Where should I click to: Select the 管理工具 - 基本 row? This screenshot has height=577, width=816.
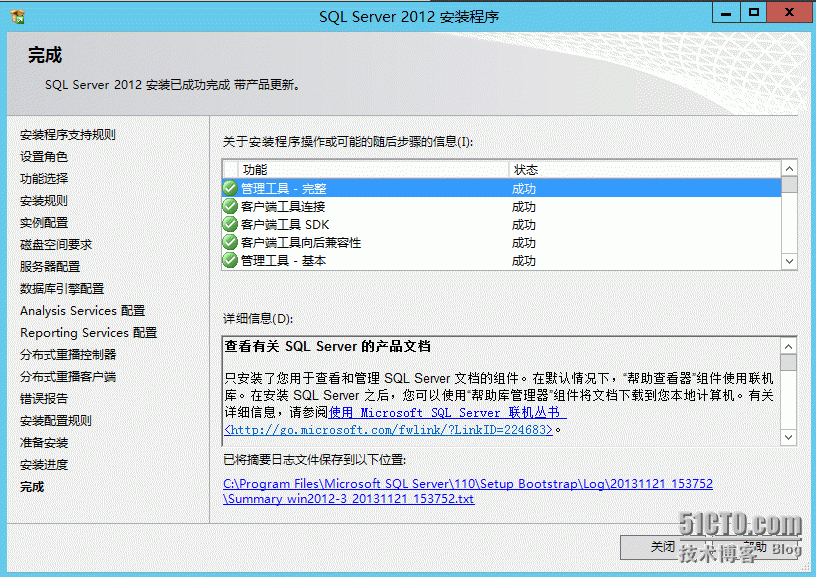(502, 260)
